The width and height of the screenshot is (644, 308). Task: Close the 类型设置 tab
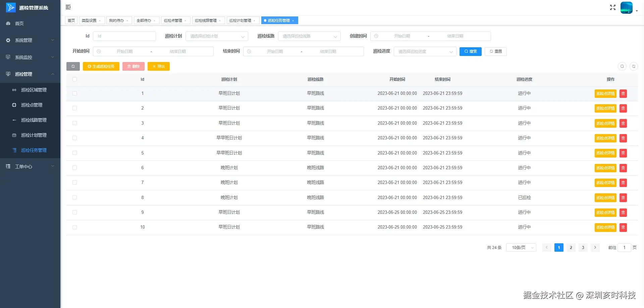click(100, 21)
